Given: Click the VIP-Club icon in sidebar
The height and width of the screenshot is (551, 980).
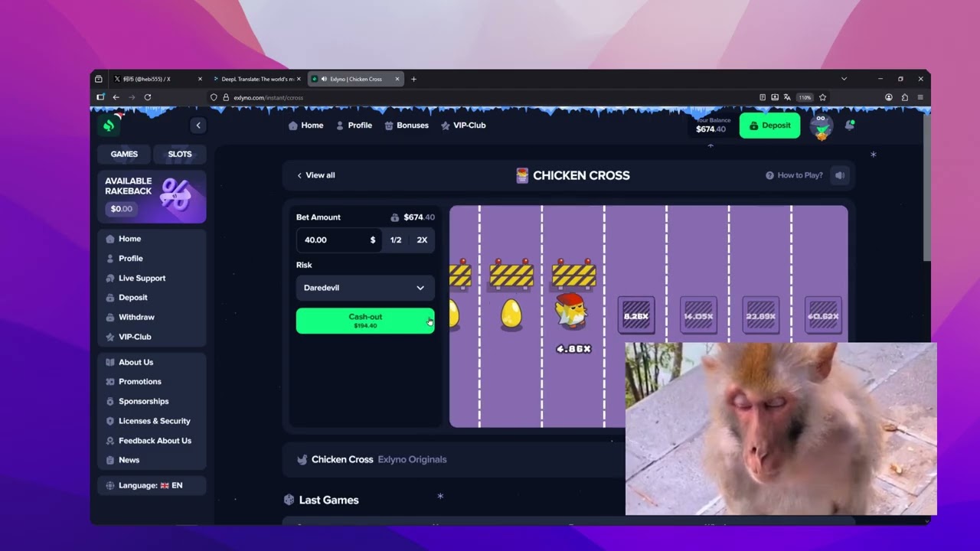Looking at the screenshot, I should click(110, 337).
